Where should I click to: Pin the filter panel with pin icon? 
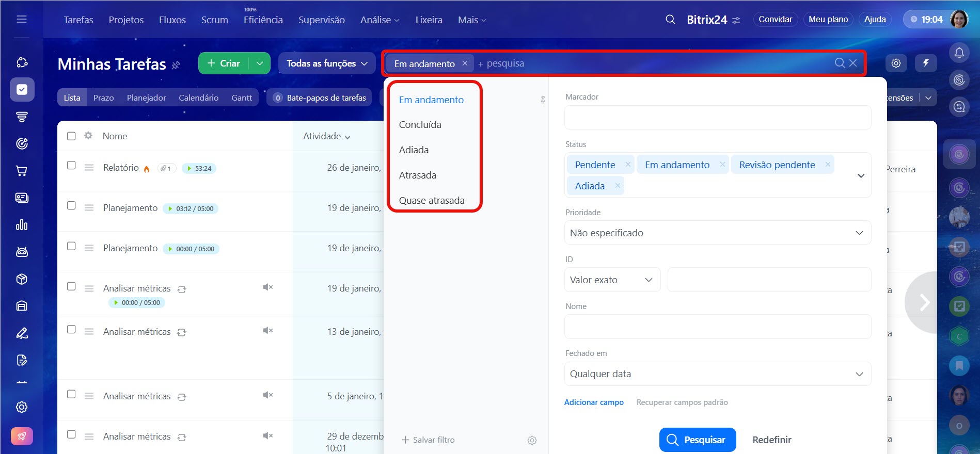[x=543, y=100]
